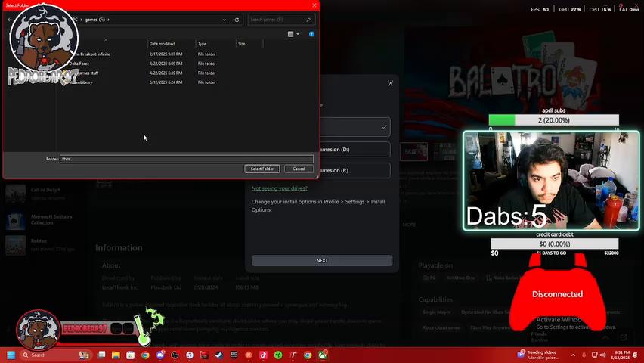Open the clock showing 6:31 PM
The image size is (644, 363).
point(620,355)
